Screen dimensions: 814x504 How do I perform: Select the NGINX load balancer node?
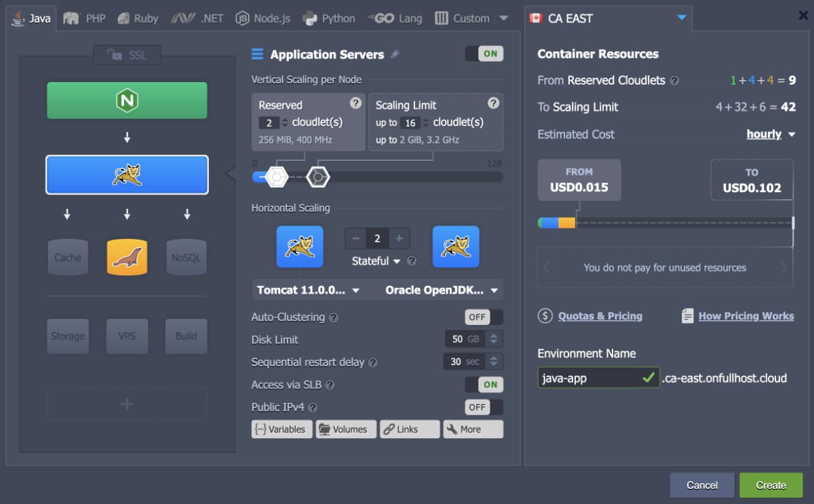tap(127, 100)
